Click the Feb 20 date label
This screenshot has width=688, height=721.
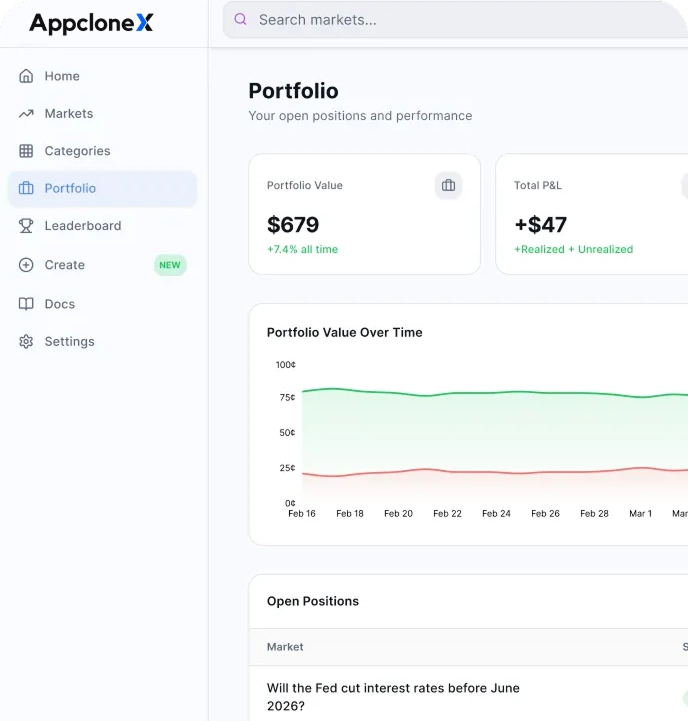(398, 514)
